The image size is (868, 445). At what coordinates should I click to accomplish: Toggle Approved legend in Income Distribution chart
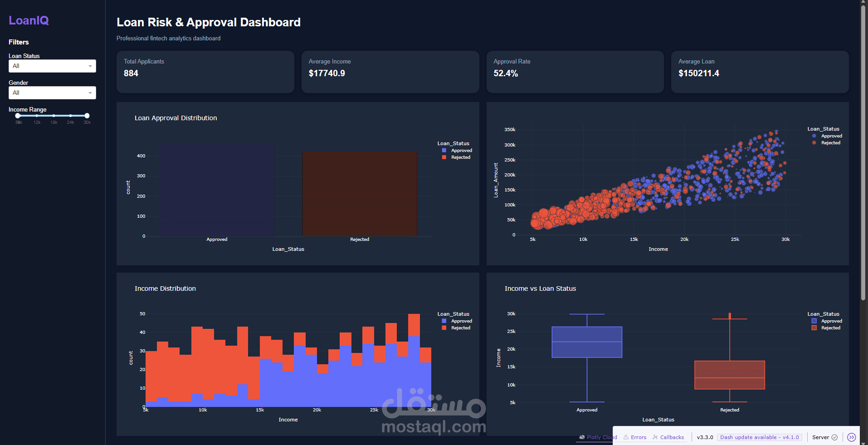pyautogui.click(x=457, y=321)
